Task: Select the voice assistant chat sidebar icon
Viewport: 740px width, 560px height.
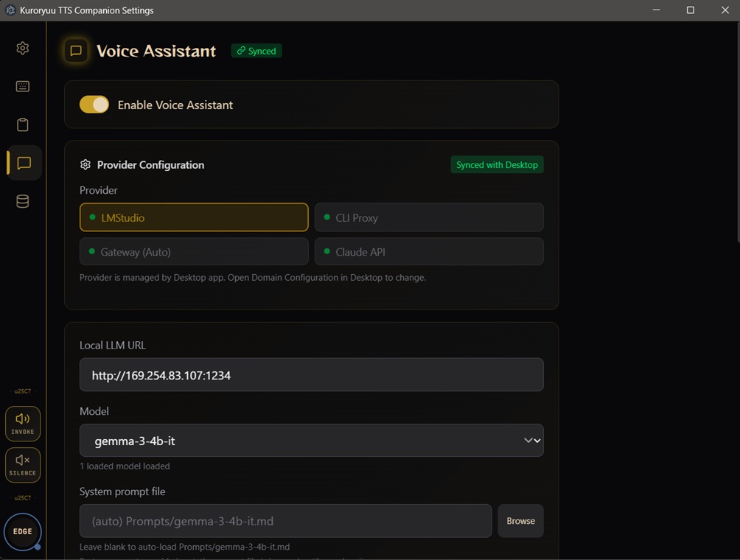Action: coord(24,163)
